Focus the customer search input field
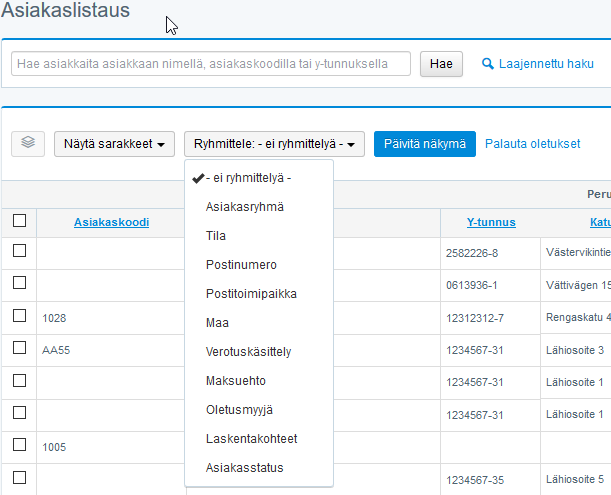 tap(211, 64)
